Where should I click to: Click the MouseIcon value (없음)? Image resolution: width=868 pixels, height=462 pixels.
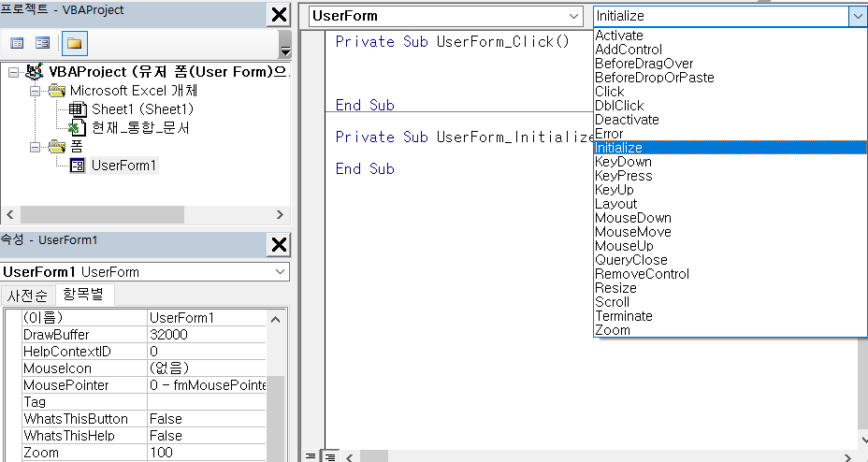[207, 368]
